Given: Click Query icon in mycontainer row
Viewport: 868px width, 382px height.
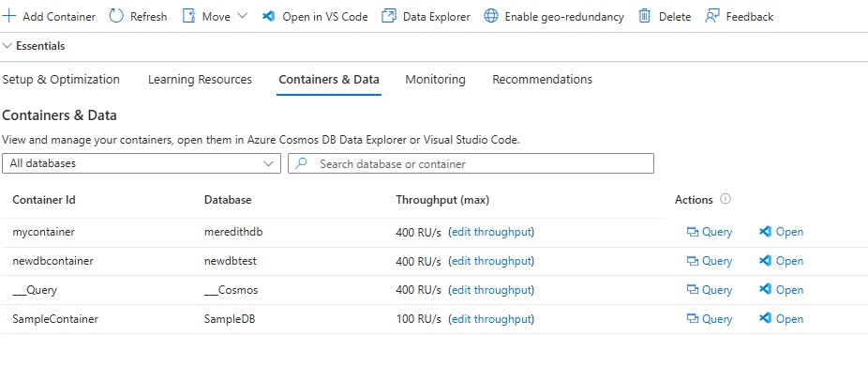Looking at the screenshot, I should (693, 233).
